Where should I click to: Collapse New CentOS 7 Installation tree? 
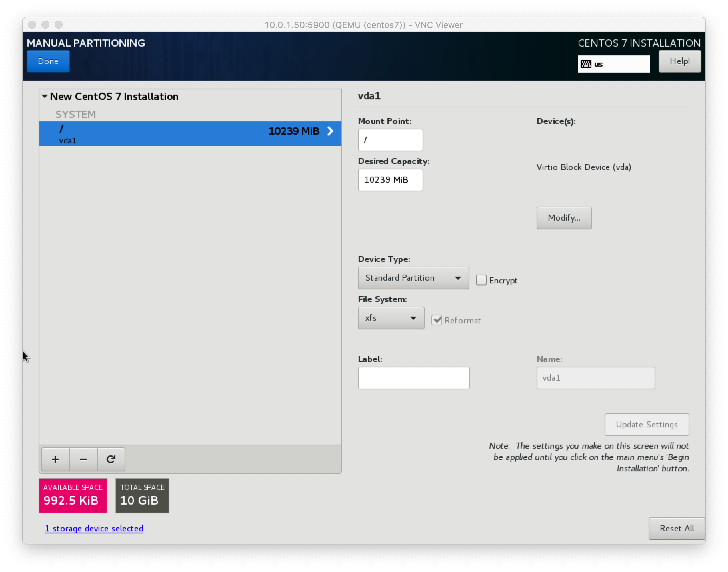(45, 96)
